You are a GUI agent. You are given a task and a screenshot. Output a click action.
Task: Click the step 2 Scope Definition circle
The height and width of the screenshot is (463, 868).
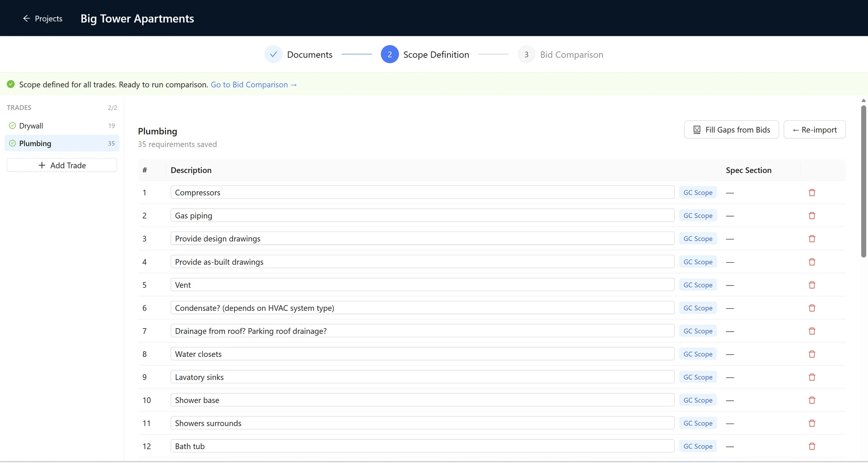tap(390, 54)
